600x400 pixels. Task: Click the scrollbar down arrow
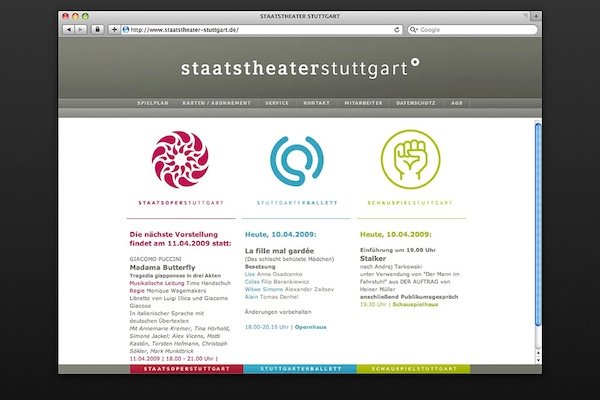(x=538, y=360)
